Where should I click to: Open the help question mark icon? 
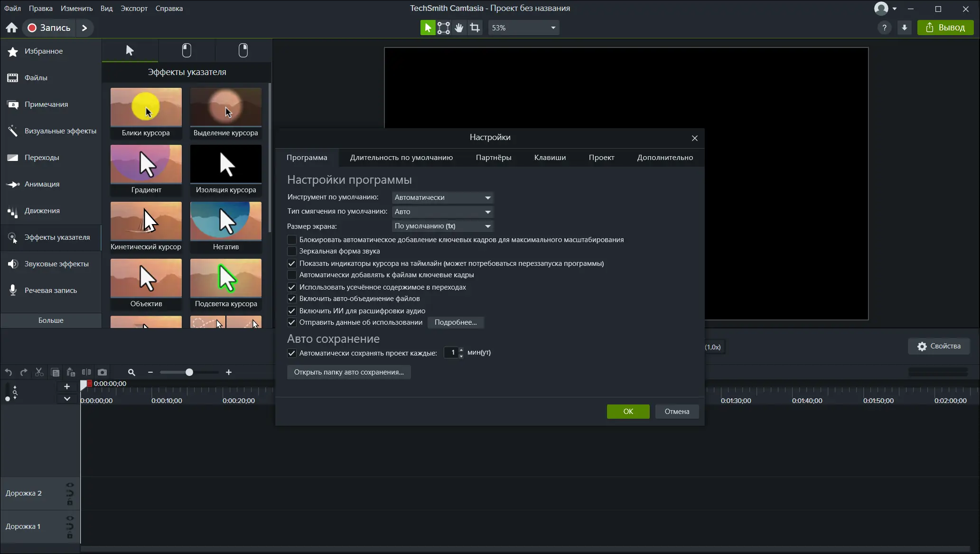(x=884, y=28)
